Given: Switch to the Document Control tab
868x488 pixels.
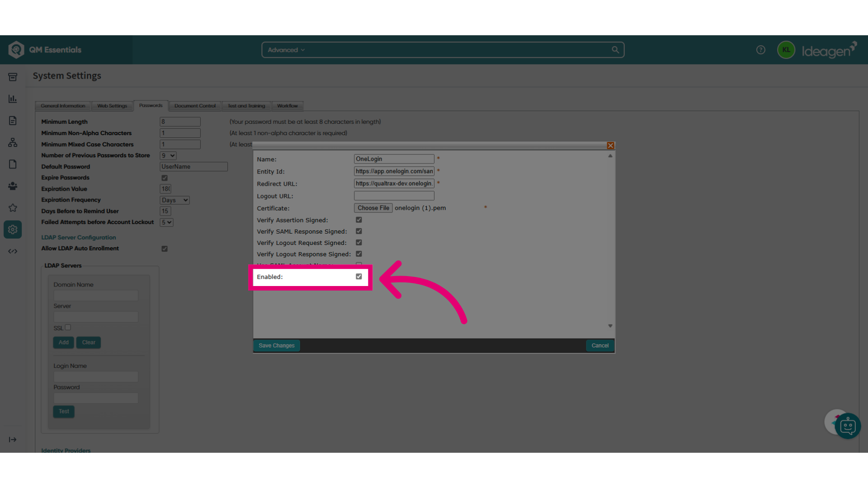Looking at the screenshot, I should (x=195, y=106).
